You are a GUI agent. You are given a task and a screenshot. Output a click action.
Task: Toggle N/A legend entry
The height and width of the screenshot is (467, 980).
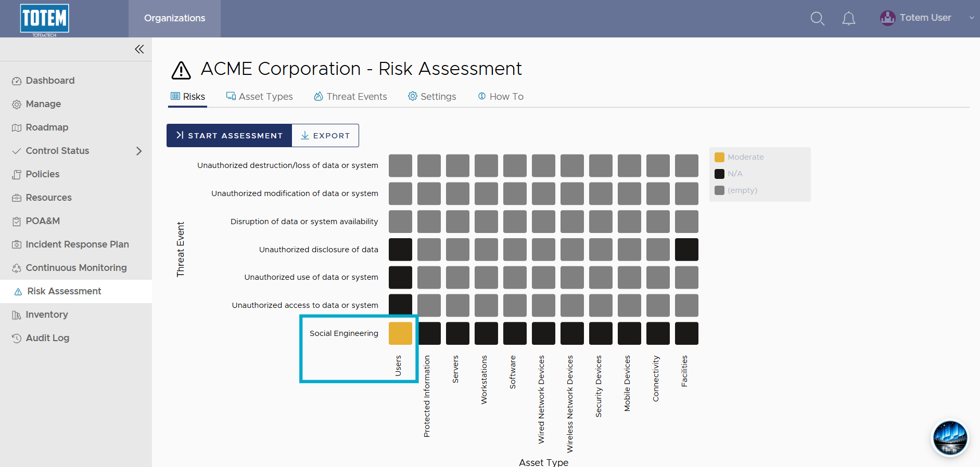729,174
